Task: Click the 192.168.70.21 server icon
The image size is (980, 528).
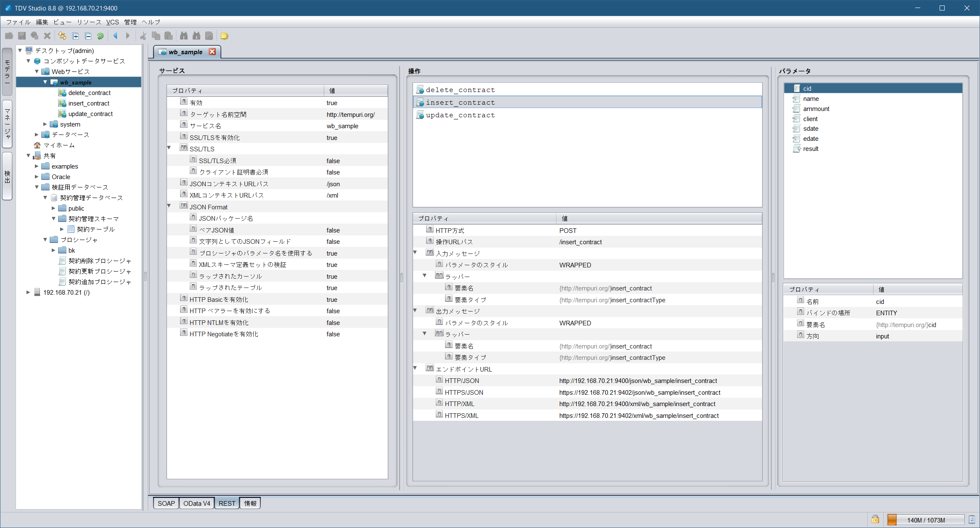Action: point(37,292)
